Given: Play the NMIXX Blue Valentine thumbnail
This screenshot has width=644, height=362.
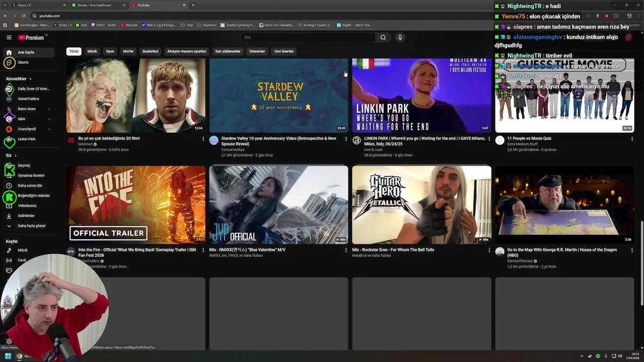Looking at the screenshot, I should [279, 205].
